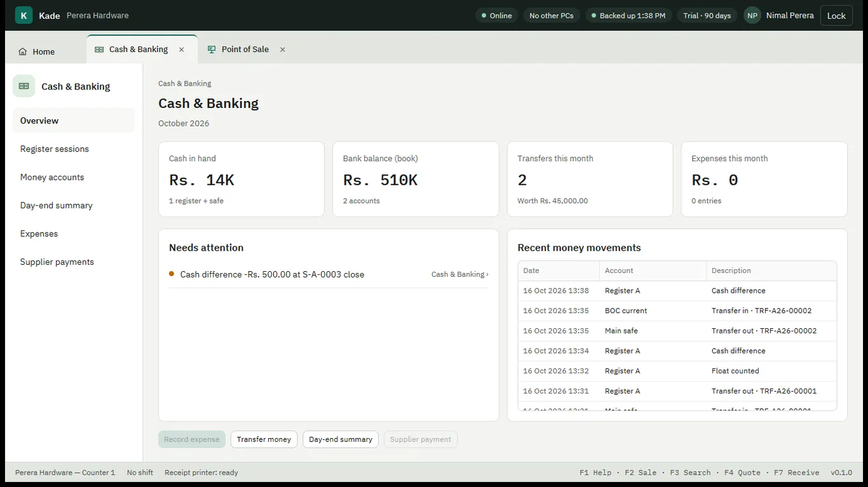Click the Day-end summary button below the panels
Screen dimensions: 868x487
(341, 439)
